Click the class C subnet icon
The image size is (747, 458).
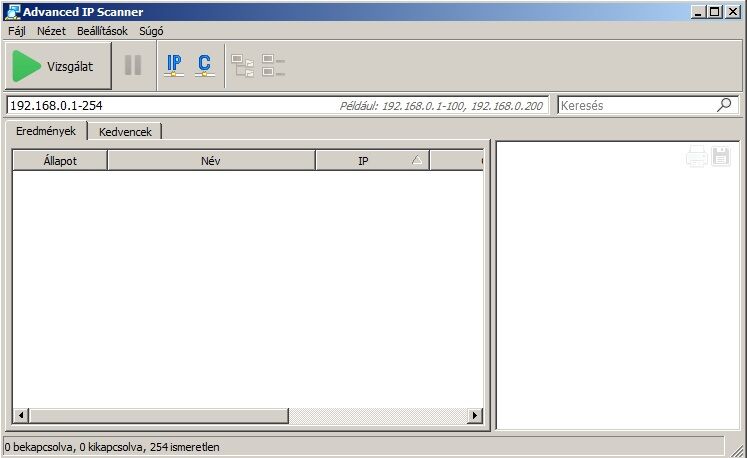[204, 65]
